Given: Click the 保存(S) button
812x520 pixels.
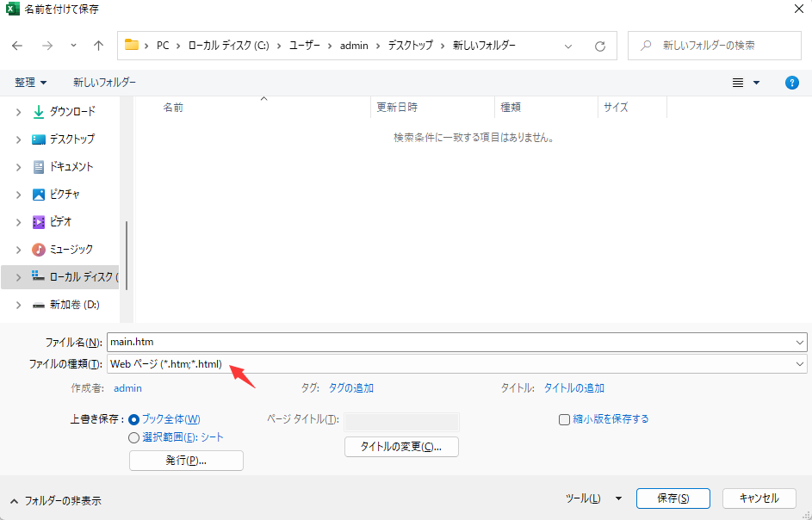Looking at the screenshot, I should [x=673, y=498].
